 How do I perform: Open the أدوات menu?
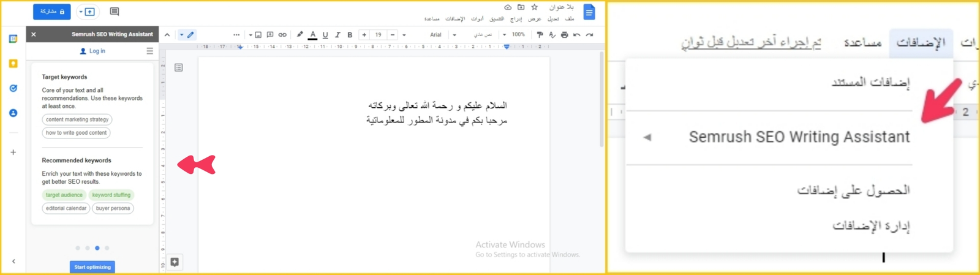click(x=477, y=19)
